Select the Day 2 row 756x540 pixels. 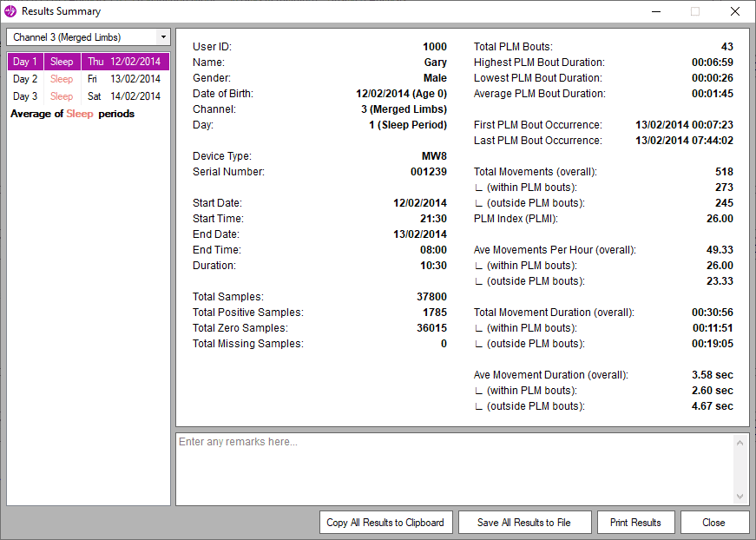coord(24,79)
